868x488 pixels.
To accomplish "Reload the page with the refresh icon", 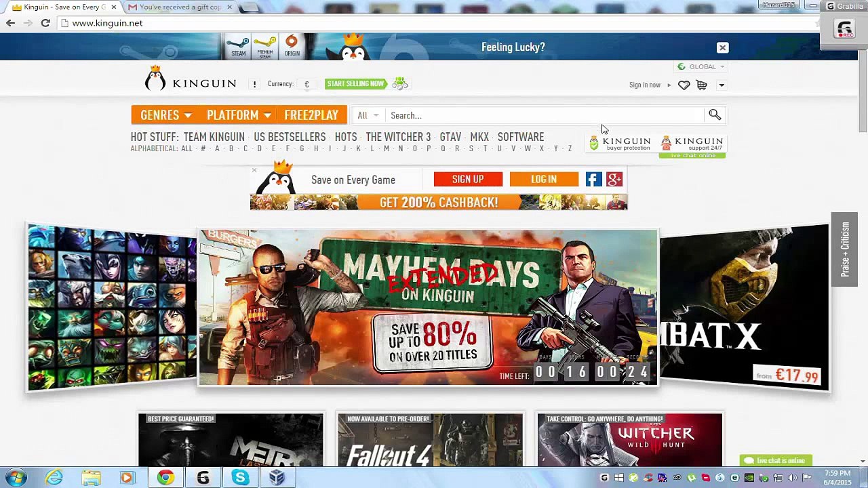I will pyautogui.click(x=45, y=23).
